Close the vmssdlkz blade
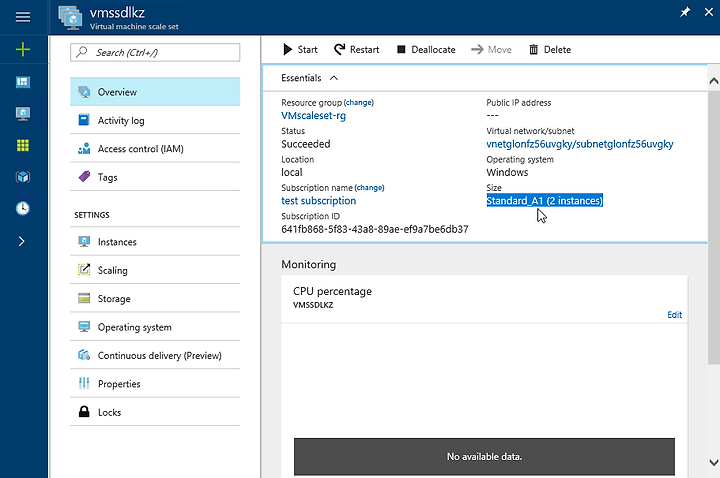The image size is (720, 478). point(709,12)
